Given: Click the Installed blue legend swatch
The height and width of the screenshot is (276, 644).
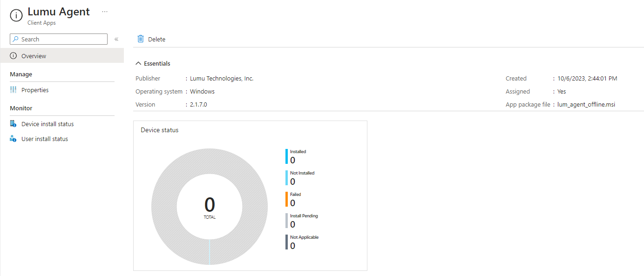Looking at the screenshot, I should (287, 156).
